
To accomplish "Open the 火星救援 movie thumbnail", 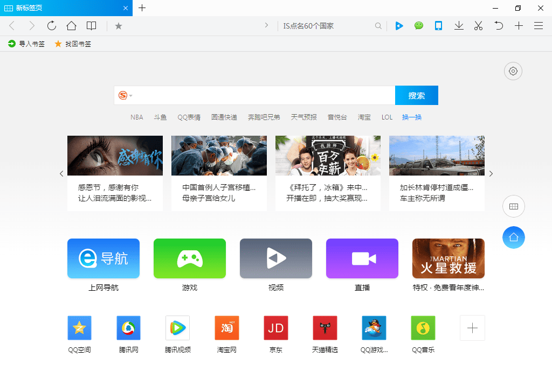I will (x=448, y=258).
